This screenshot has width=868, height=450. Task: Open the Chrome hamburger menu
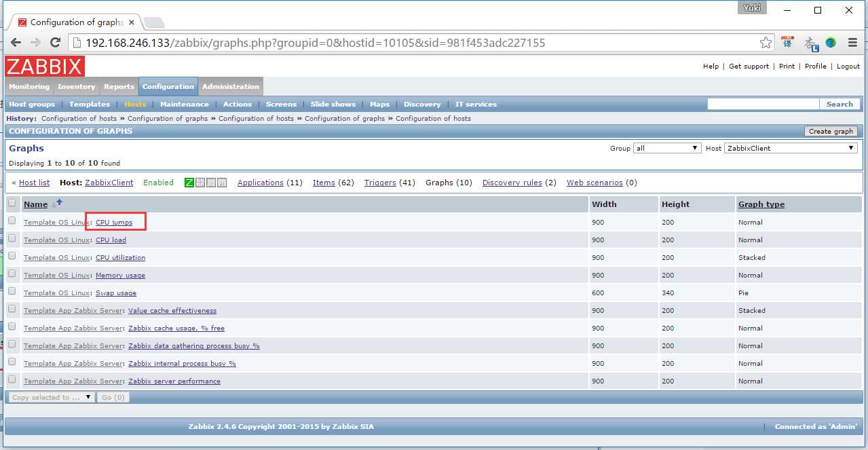coord(852,43)
